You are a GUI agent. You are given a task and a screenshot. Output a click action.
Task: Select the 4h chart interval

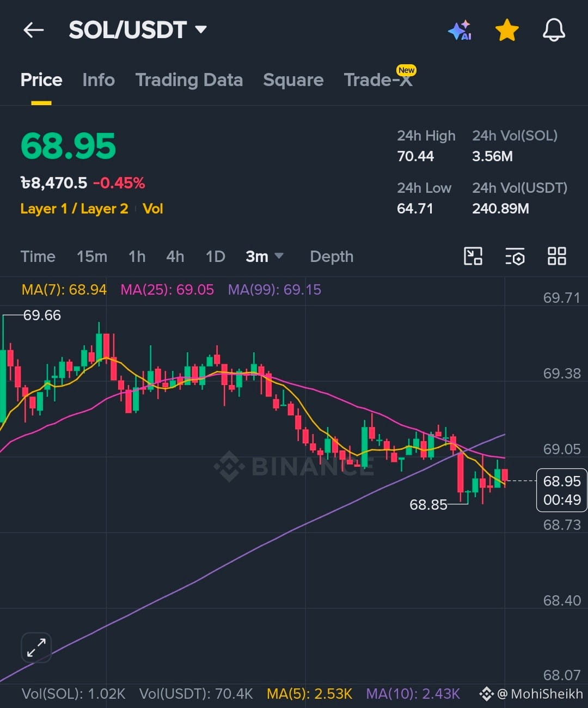click(175, 257)
